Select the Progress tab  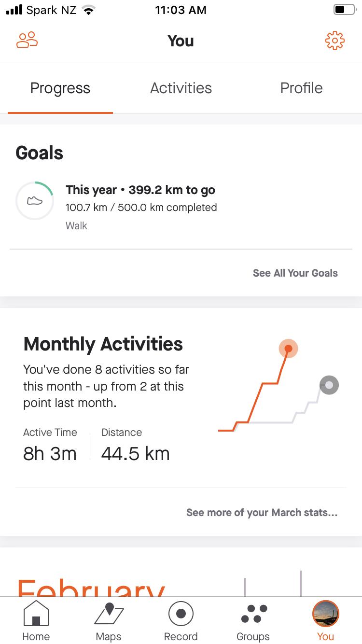[x=60, y=88]
